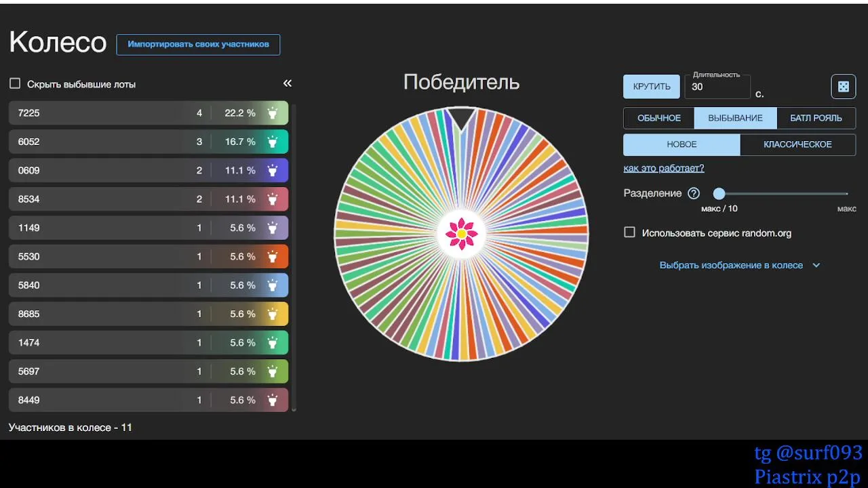Click the 22.2 % chance value
Image resolution: width=868 pixels, height=488 pixels.
click(x=240, y=113)
